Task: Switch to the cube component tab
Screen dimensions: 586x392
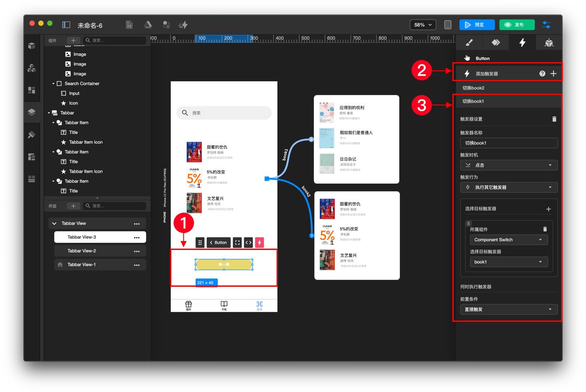Action: [549, 43]
